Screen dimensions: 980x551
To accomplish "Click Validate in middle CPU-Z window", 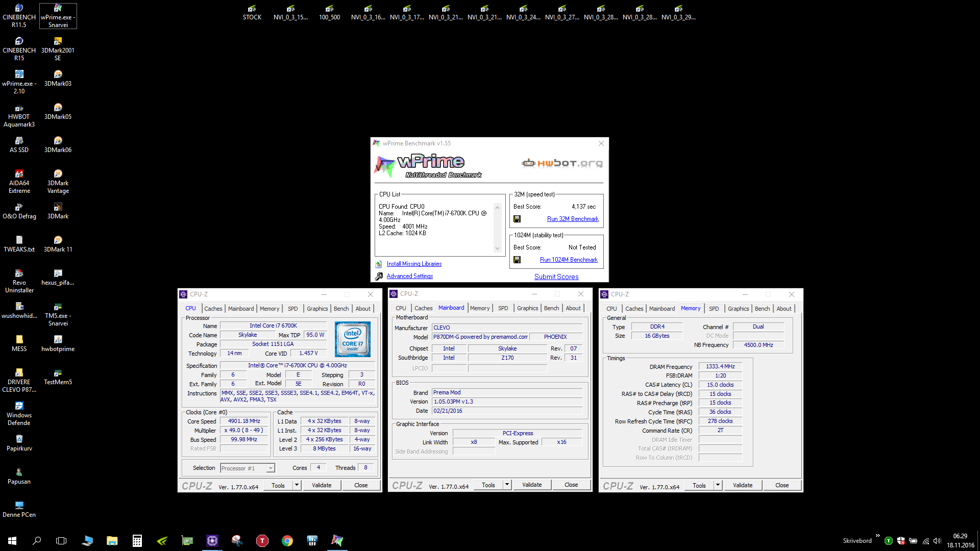I will pyautogui.click(x=532, y=484).
